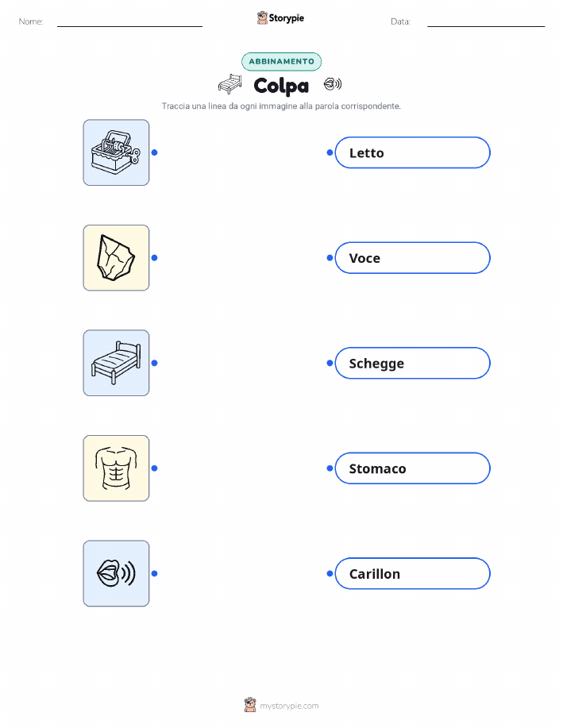The width and height of the screenshot is (563, 728).
Task: Click the bed picture tile
Action: 116,363
